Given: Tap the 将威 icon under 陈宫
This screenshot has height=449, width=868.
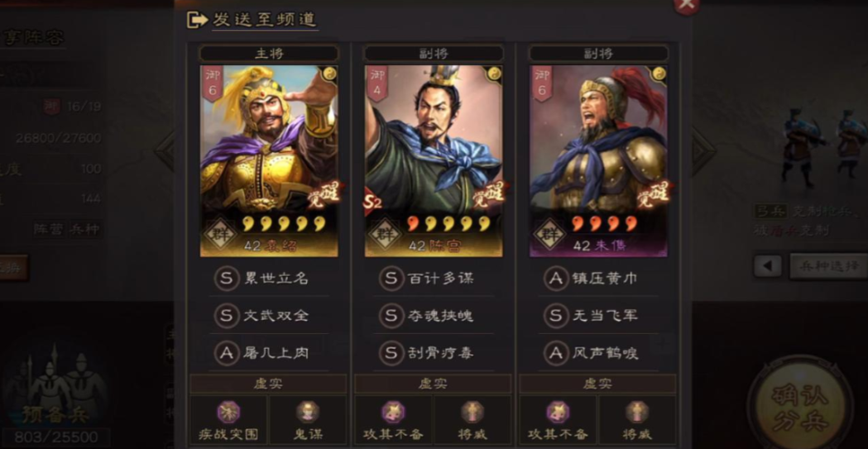Looking at the screenshot, I should pyautogui.click(x=472, y=412).
